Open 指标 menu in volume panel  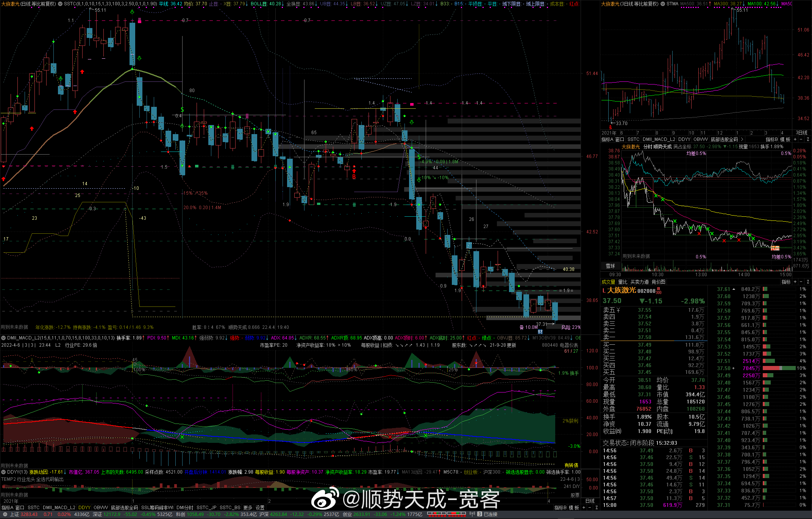pyautogui.click(x=786, y=282)
